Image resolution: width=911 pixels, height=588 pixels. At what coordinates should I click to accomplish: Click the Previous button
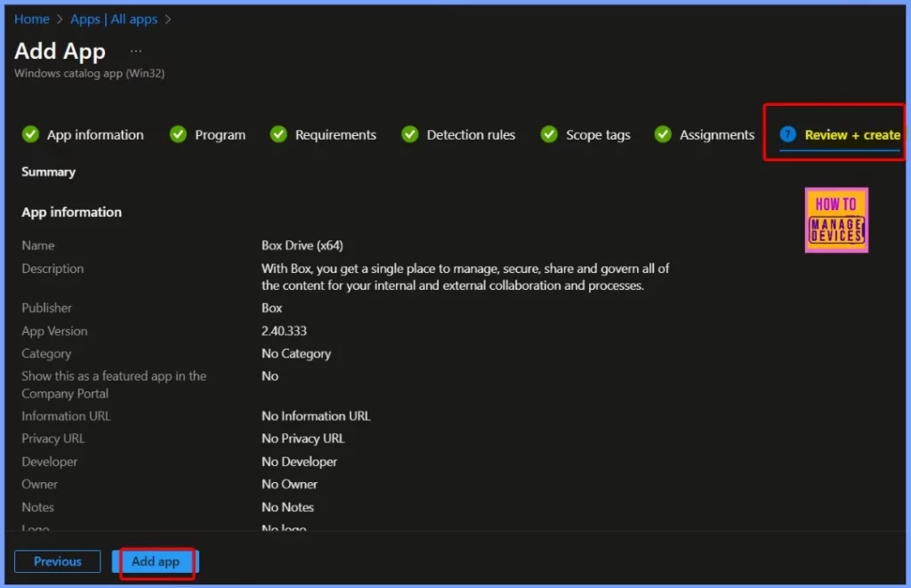[58, 561]
